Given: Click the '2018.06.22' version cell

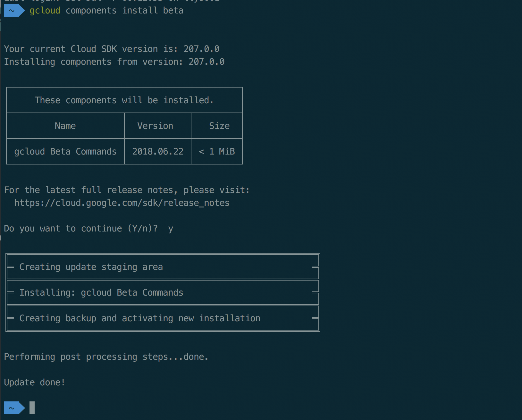Looking at the screenshot, I should coord(158,152).
